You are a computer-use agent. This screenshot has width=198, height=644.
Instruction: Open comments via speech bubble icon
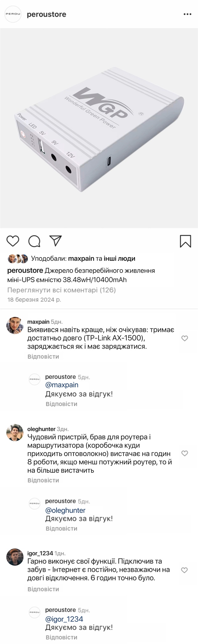coord(34,241)
